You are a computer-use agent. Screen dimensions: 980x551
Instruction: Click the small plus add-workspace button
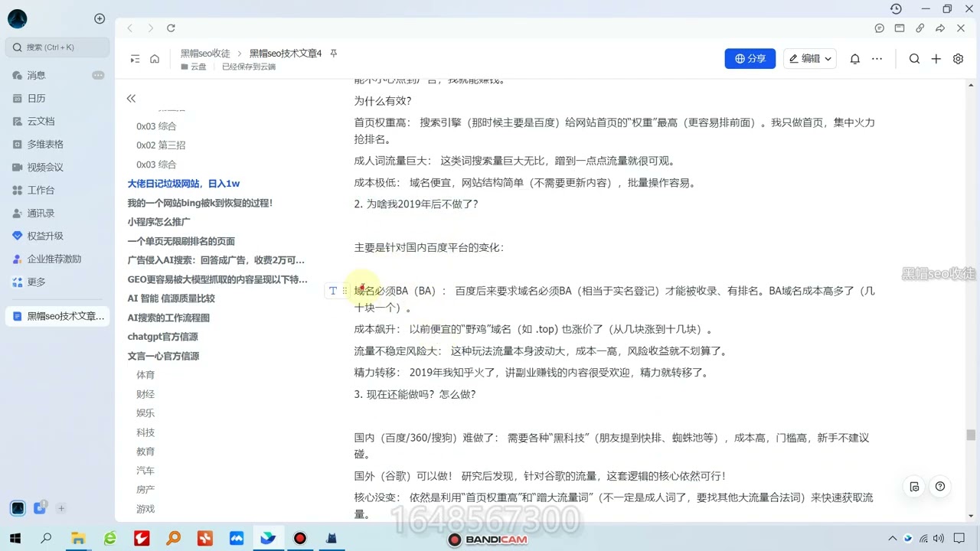click(61, 508)
